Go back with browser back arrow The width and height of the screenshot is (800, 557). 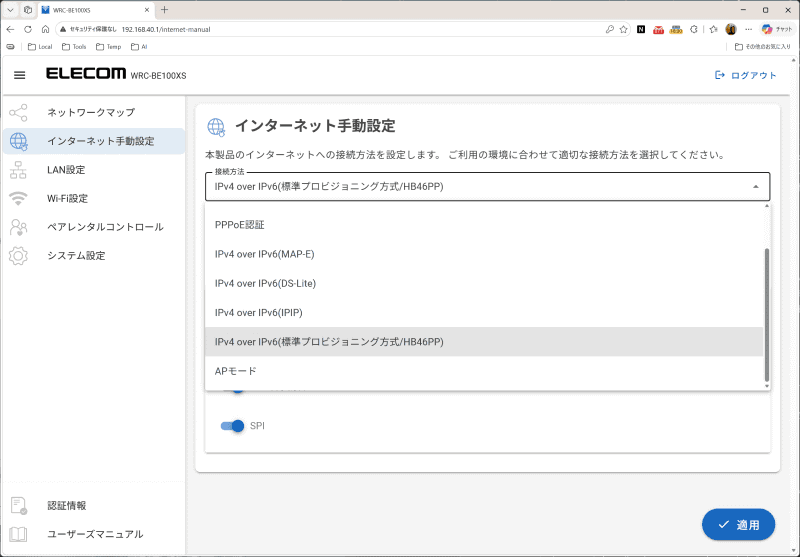pyautogui.click(x=11, y=30)
